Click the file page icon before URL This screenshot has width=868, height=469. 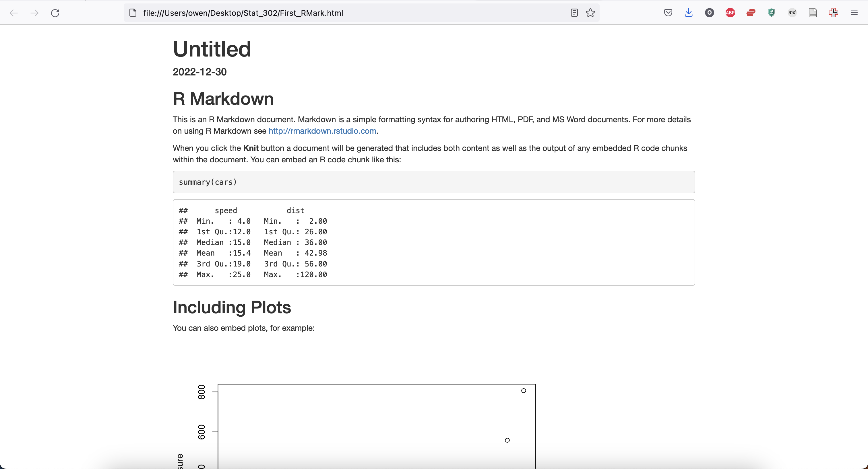[x=133, y=13]
